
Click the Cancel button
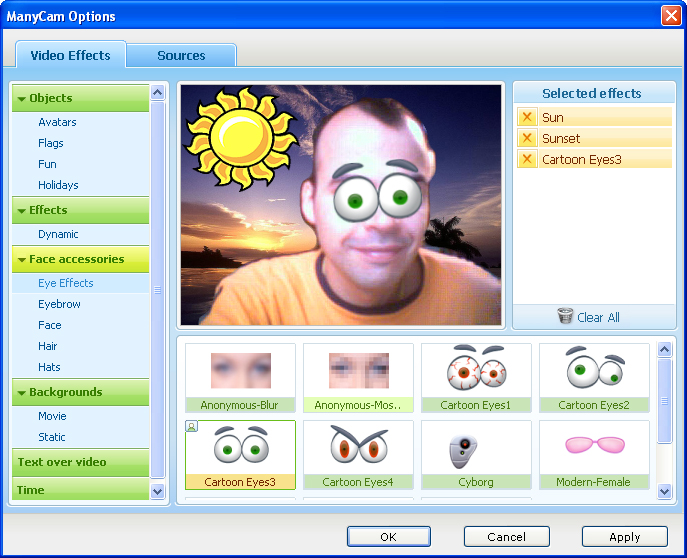(x=506, y=537)
